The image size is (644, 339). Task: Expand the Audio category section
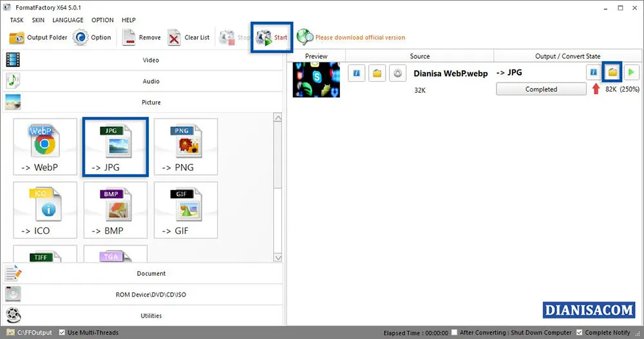[142, 81]
